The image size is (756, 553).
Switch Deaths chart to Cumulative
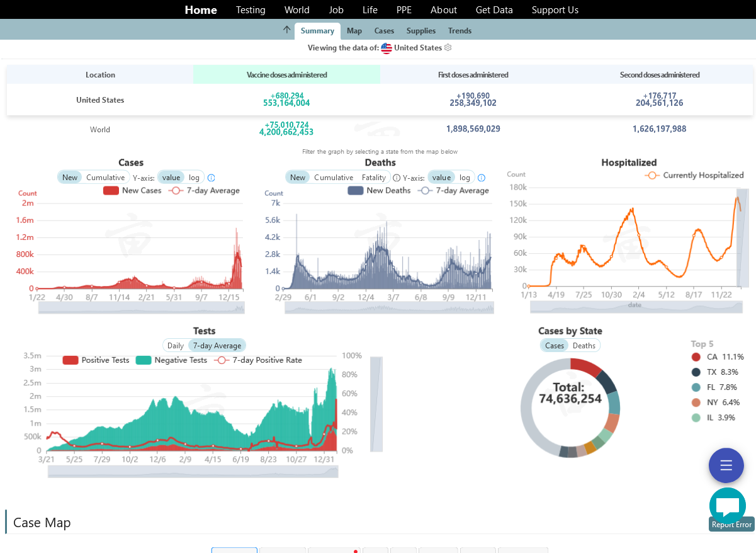tap(334, 178)
